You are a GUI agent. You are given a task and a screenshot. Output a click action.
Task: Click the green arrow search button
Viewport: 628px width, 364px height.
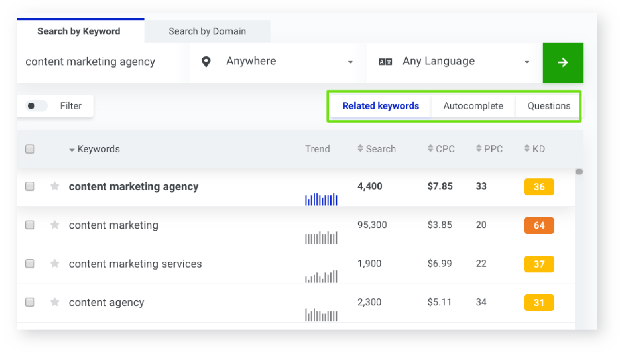(x=563, y=63)
